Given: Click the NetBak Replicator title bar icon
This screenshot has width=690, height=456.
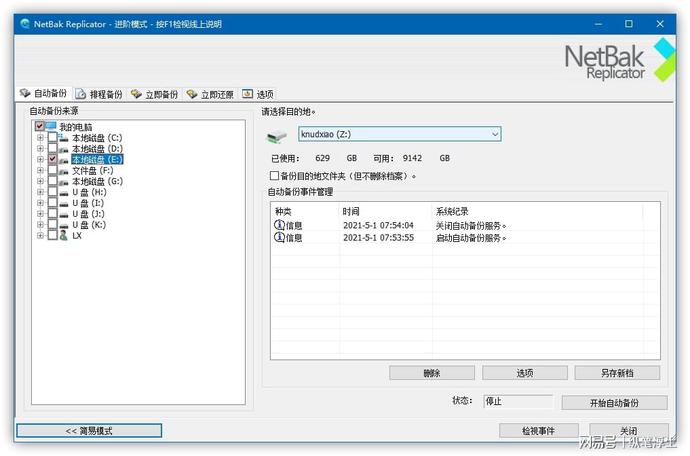Looking at the screenshot, I should (25, 24).
